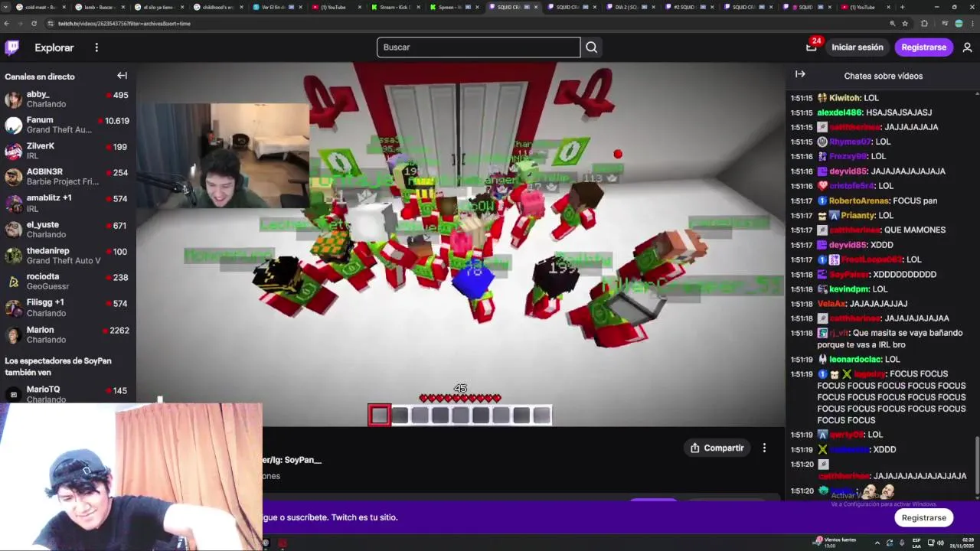
Task: Open ZilverK channel in sidebar
Action: (67, 151)
